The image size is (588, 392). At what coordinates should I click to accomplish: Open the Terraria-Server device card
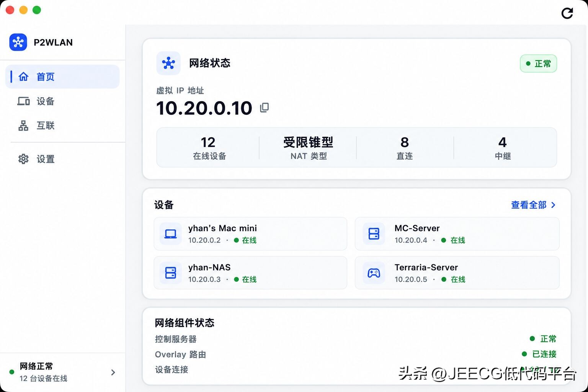click(x=457, y=273)
